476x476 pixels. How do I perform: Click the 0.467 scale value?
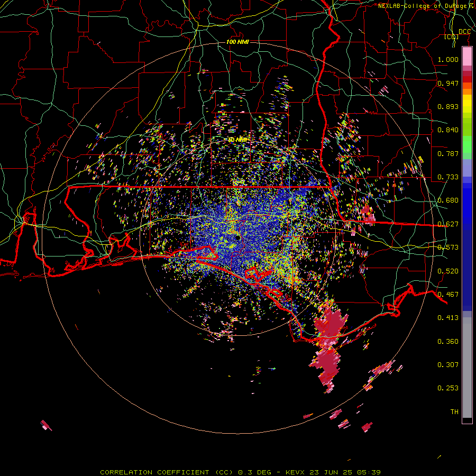click(448, 295)
